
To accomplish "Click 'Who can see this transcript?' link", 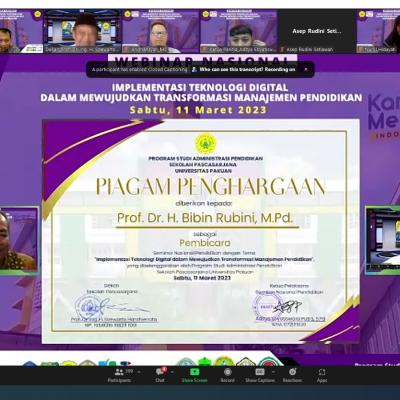I will coord(232,69).
